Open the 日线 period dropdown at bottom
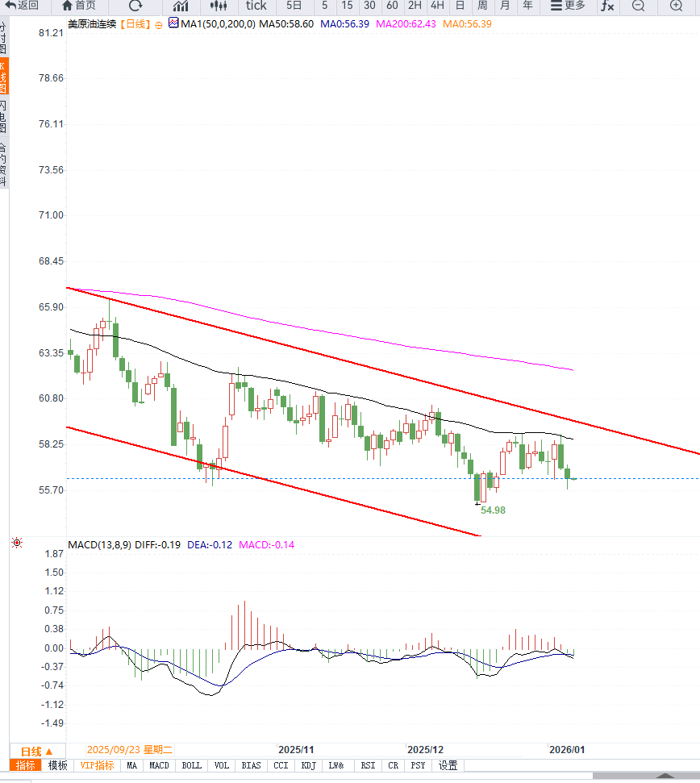This screenshot has height=783, width=700. 37,751
